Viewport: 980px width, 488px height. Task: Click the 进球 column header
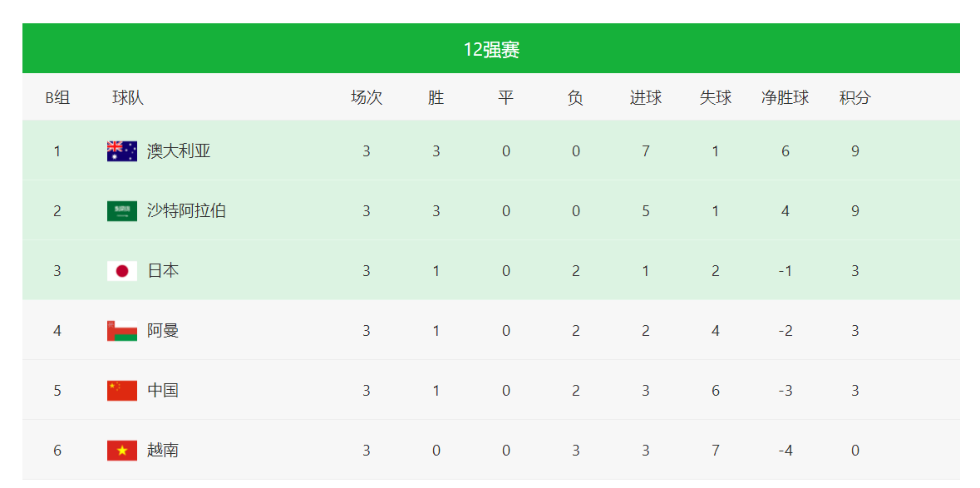(645, 98)
